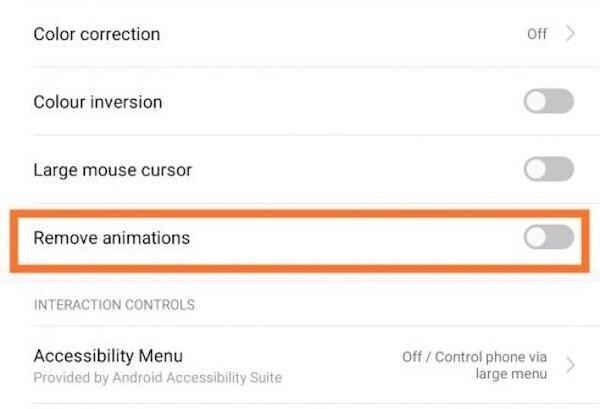This screenshot has width=600, height=409.
Task: Select the Accessibility Menu title
Action: [x=108, y=356]
